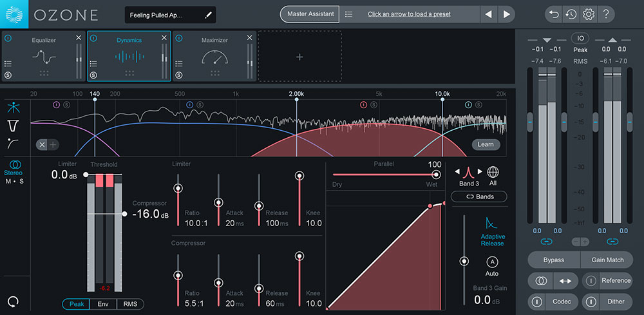Click the Parallel dry/wet slider handle
This screenshot has width=644, height=315.
coord(436,175)
